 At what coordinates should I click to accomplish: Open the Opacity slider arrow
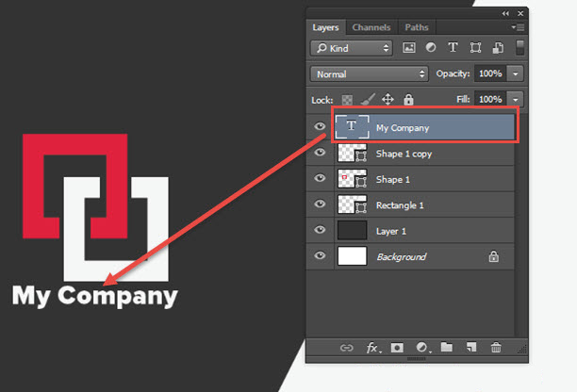point(515,73)
